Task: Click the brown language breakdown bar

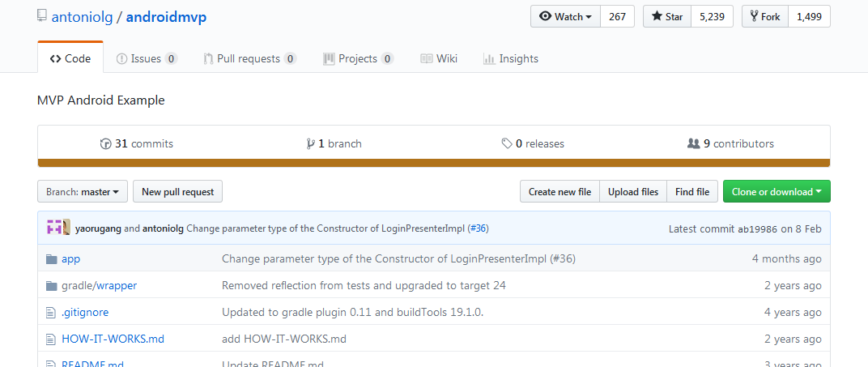Action: [x=433, y=163]
